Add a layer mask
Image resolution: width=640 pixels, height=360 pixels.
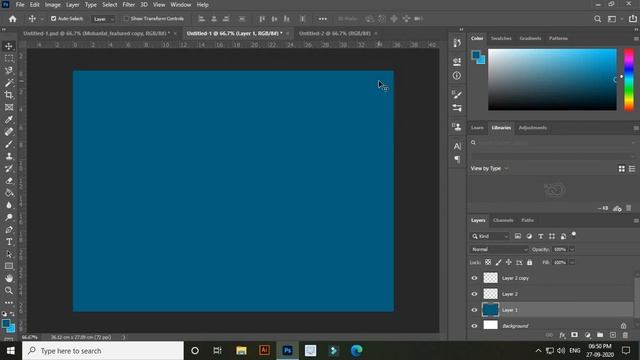pyautogui.click(x=575, y=335)
